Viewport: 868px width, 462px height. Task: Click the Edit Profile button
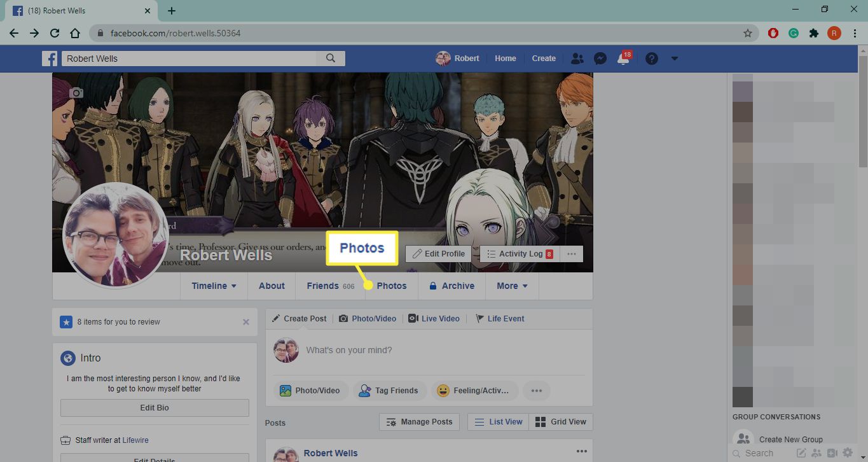point(439,253)
